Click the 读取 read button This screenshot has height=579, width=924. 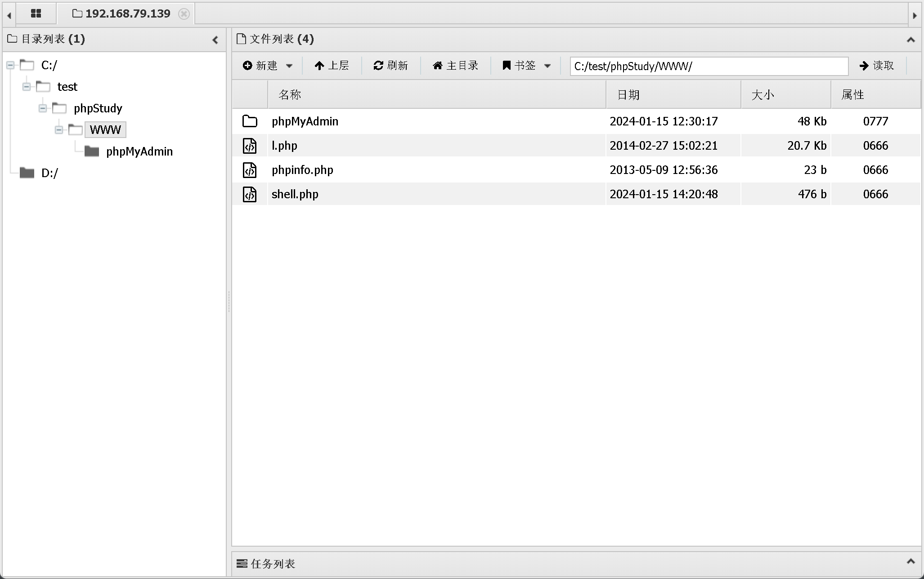pyautogui.click(x=876, y=66)
